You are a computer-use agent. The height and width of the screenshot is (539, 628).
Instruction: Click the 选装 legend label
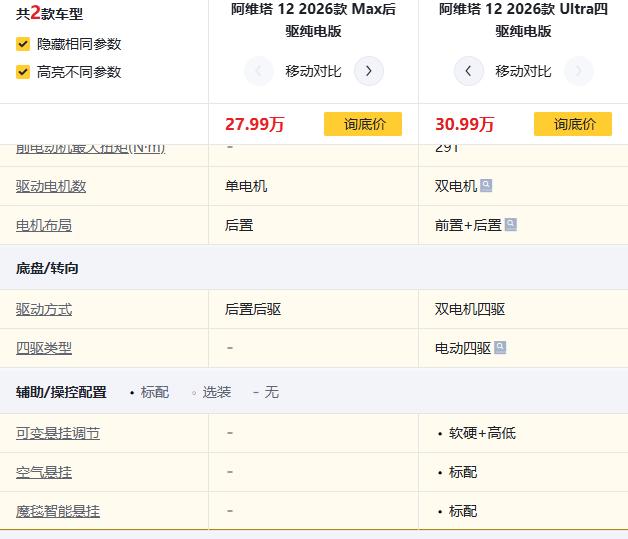point(217,392)
